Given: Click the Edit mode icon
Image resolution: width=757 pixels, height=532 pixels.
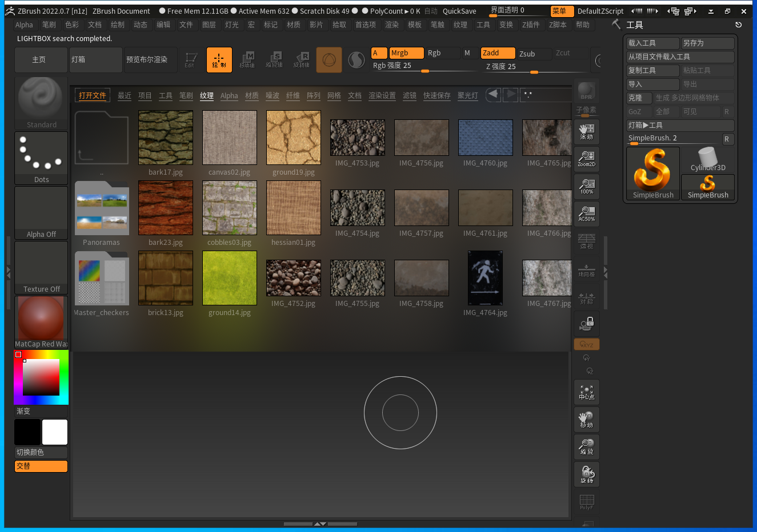Looking at the screenshot, I should click(x=191, y=59).
